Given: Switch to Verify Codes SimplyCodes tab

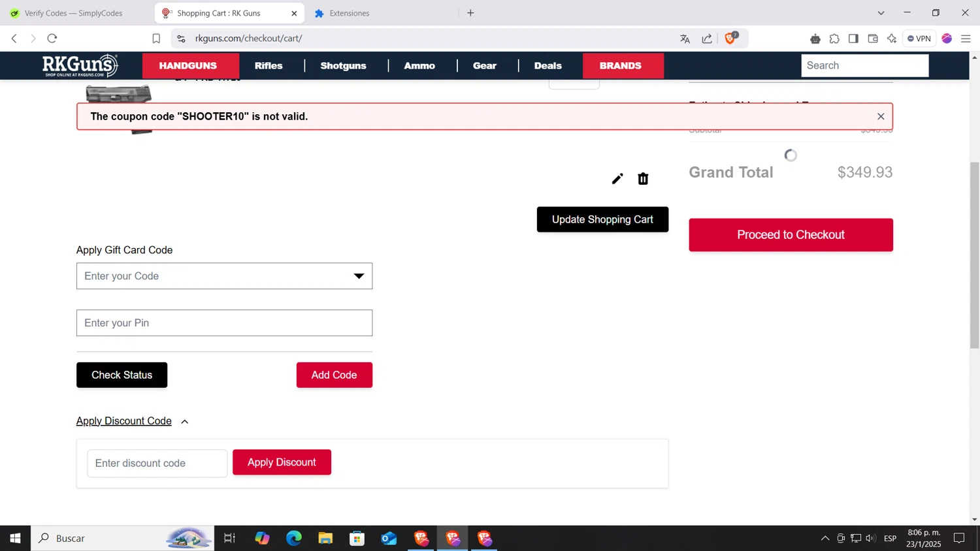Looking at the screenshot, I should pos(73,13).
